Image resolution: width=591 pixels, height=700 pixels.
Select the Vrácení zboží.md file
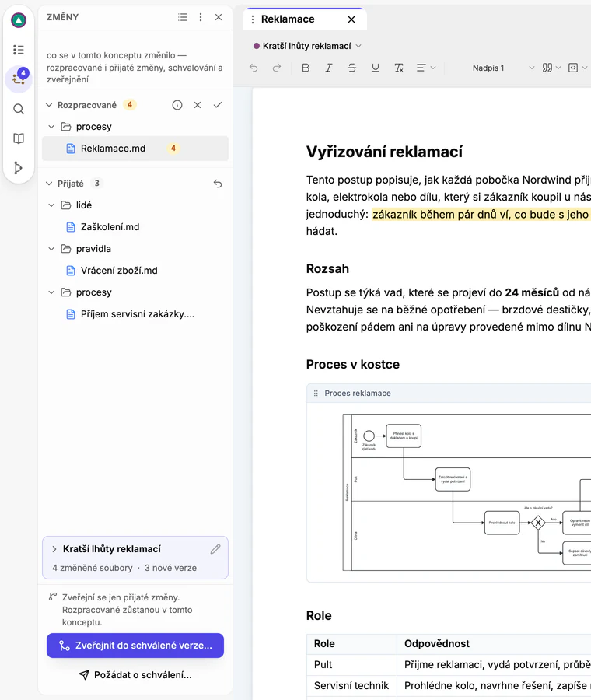pos(135,271)
